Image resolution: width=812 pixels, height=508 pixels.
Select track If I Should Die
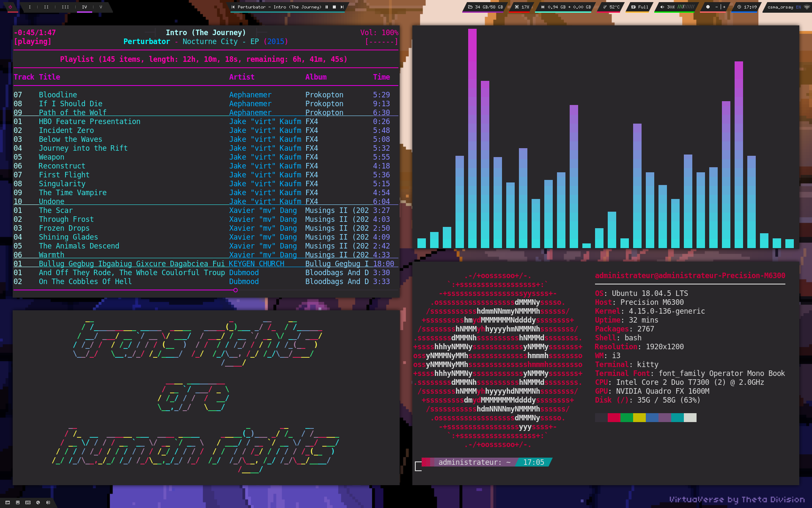pyautogui.click(x=206, y=104)
